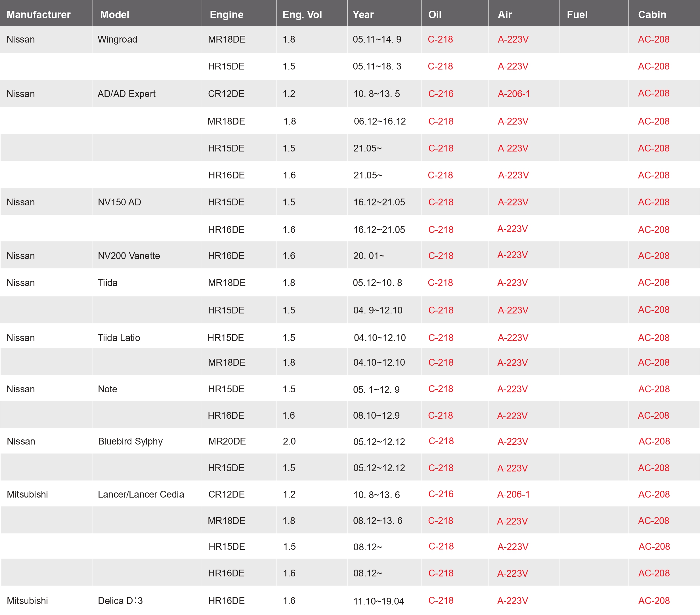
Task: Click air filter A-206-1 in AD/AD Expert row
Action: (514, 94)
